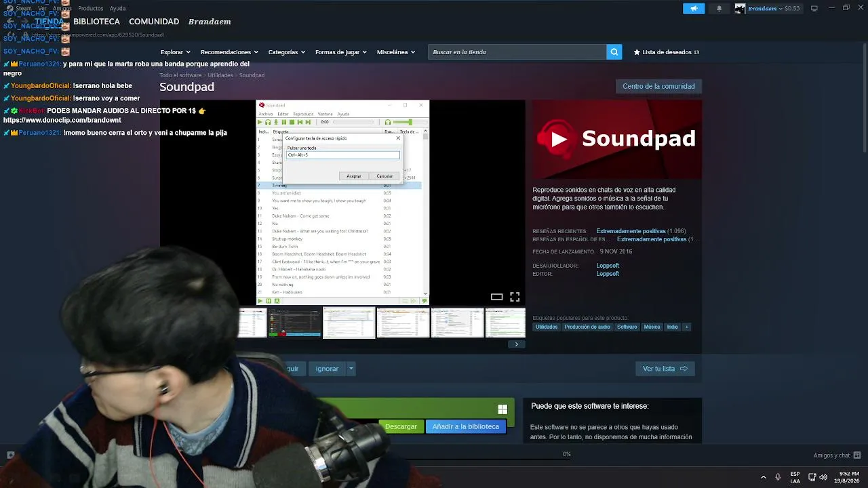Select the Producción de audio tag
The height and width of the screenshot is (488, 868).
click(587, 327)
